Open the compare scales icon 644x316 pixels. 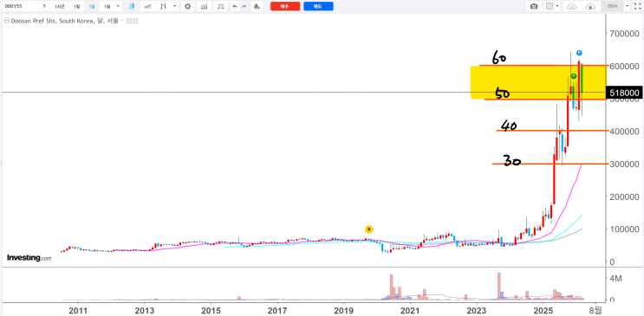tap(221, 6)
